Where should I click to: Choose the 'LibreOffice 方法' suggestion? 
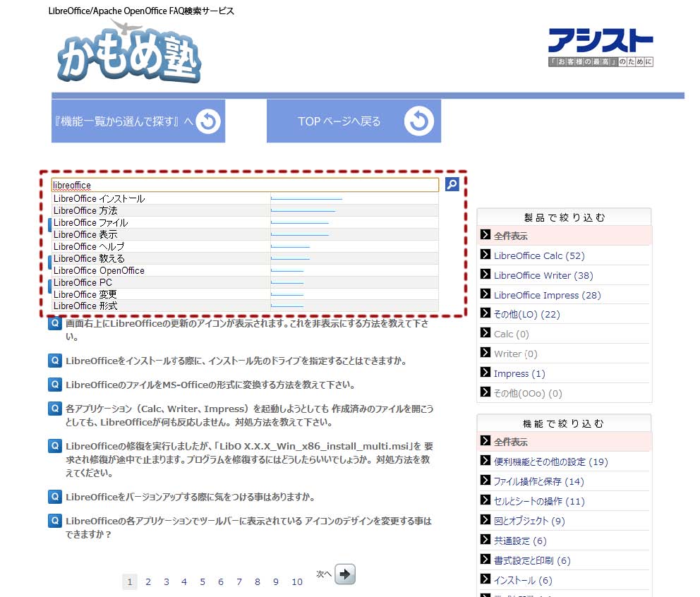tap(245, 211)
